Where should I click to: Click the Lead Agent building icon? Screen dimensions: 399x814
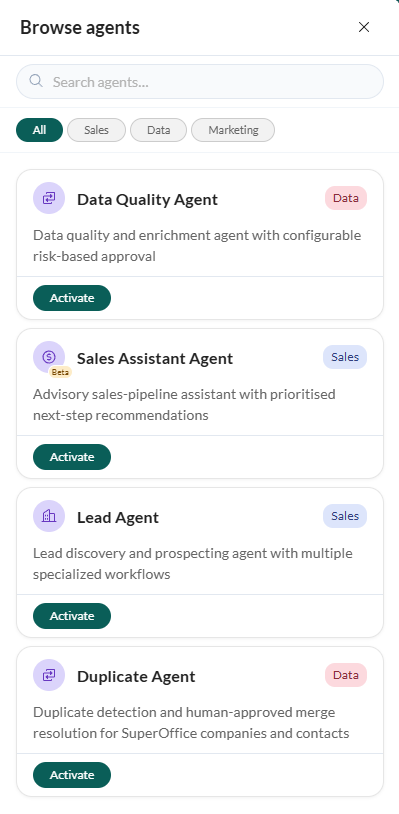point(49,515)
